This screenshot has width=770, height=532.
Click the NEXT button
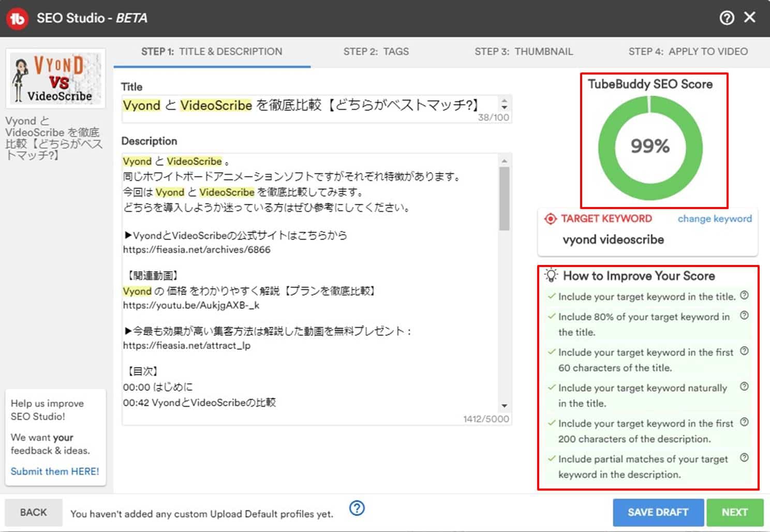(735, 512)
